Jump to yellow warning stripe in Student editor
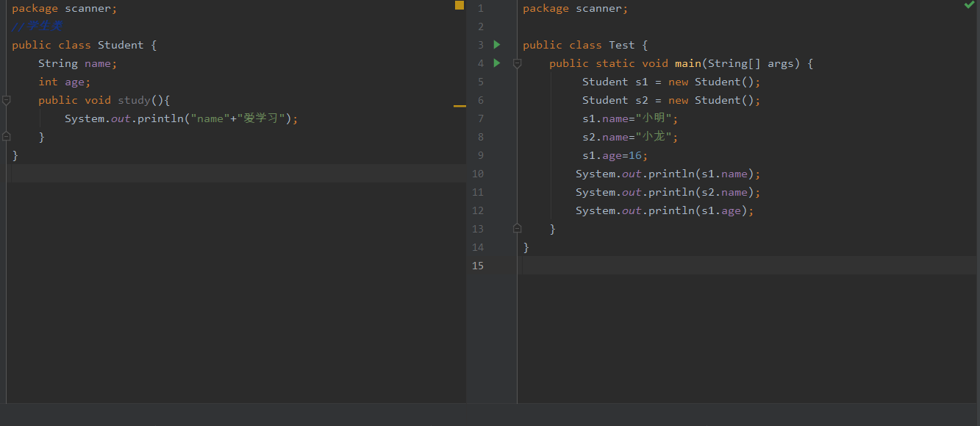980x426 pixels. pyautogui.click(x=459, y=106)
